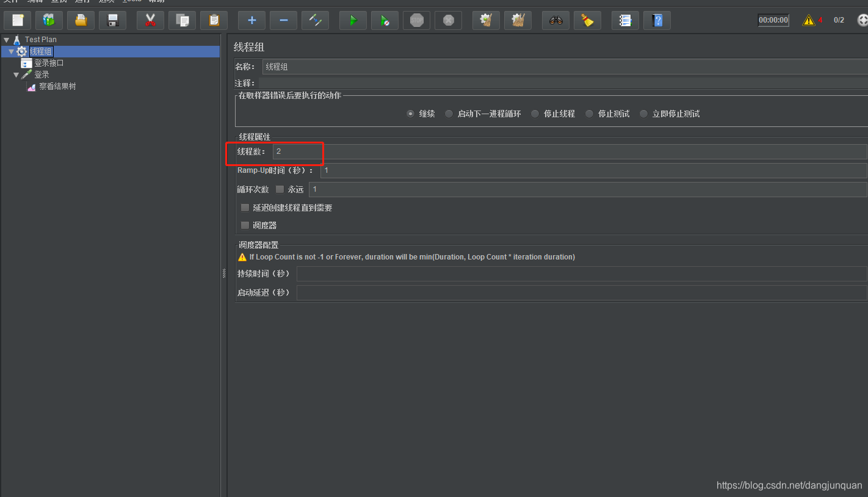Click the 0/2 thread count indicator
868x497 pixels.
coord(839,20)
